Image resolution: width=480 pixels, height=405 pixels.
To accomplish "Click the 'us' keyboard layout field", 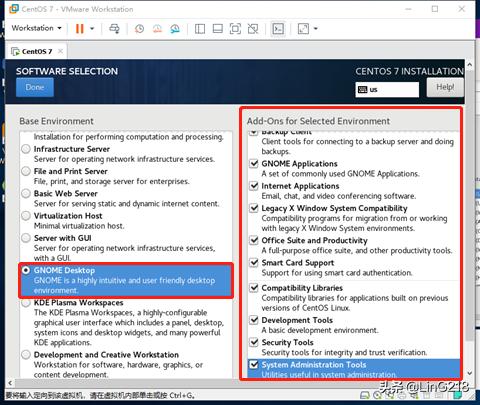I will click(387, 89).
